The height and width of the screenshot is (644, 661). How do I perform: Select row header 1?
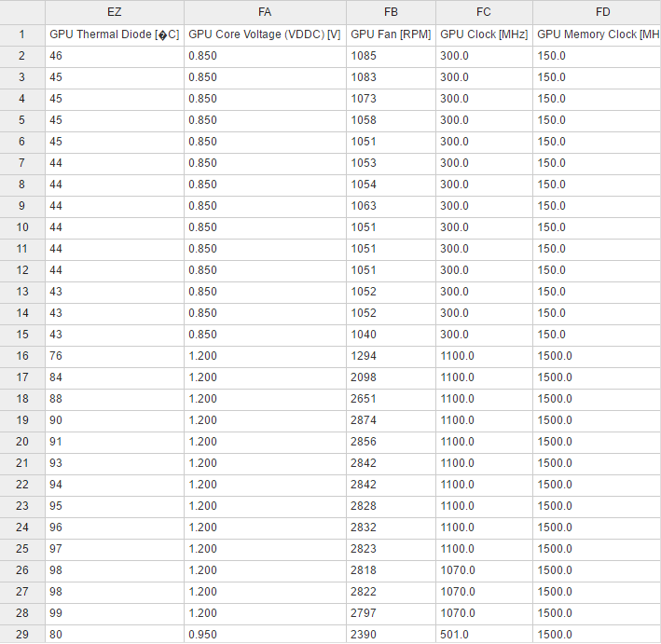click(22, 34)
